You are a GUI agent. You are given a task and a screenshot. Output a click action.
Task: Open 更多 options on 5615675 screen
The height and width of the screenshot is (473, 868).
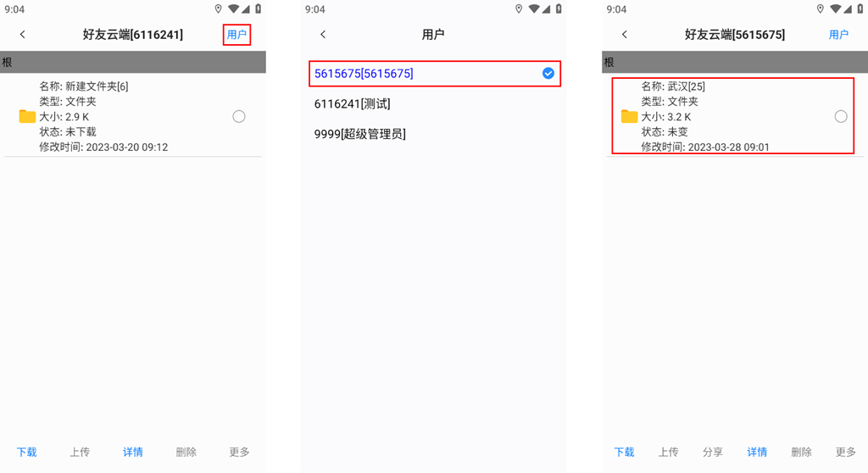coord(845,452)
